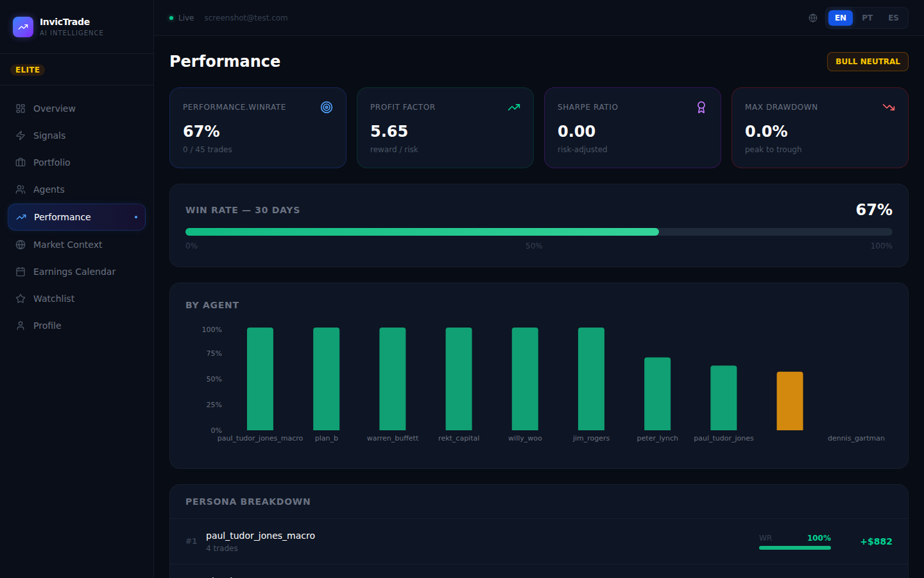The width and height of the screenshot is (924, 578).
Task: Click the target icon on Winrate card
Action: click(x=326, y=107)
